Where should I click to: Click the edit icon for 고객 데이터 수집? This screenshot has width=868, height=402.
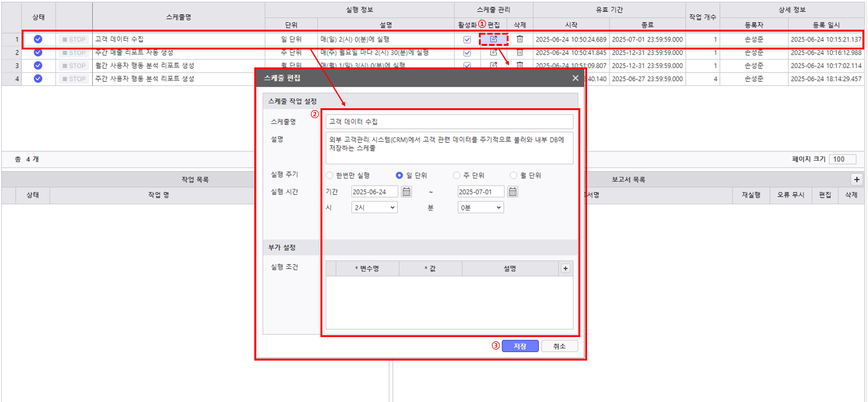[x=493, y=39]
